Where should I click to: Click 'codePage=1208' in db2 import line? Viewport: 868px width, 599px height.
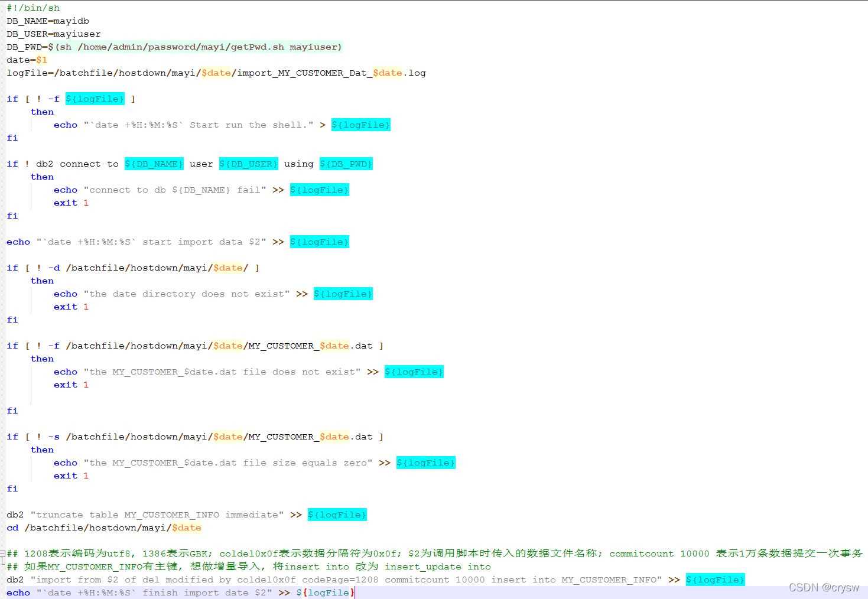tap(340, 580)
